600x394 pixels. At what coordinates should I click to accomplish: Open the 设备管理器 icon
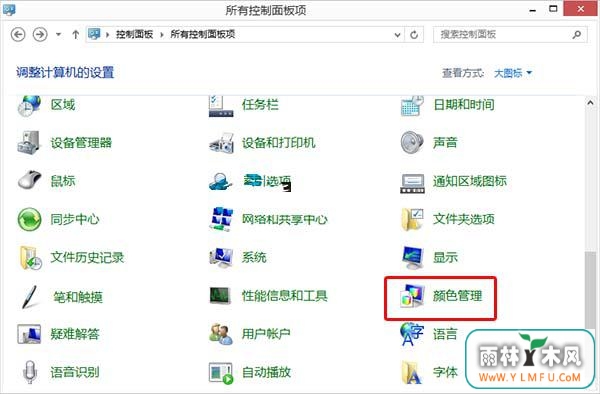click(28, 142)
